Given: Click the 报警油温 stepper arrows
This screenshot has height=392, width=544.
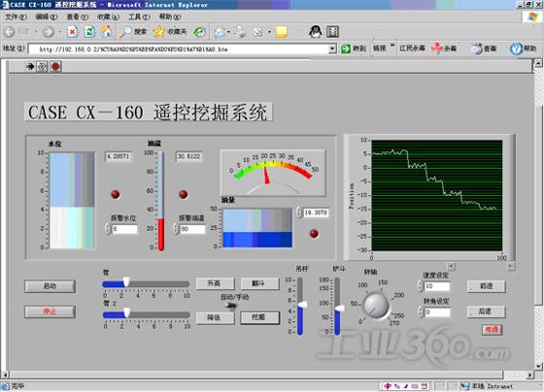Looking at the screenshot, I should 176,229.
